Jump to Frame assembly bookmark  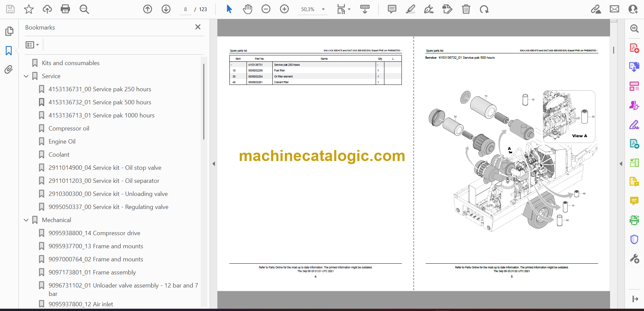pyautogui.click(x=92, y=272)
